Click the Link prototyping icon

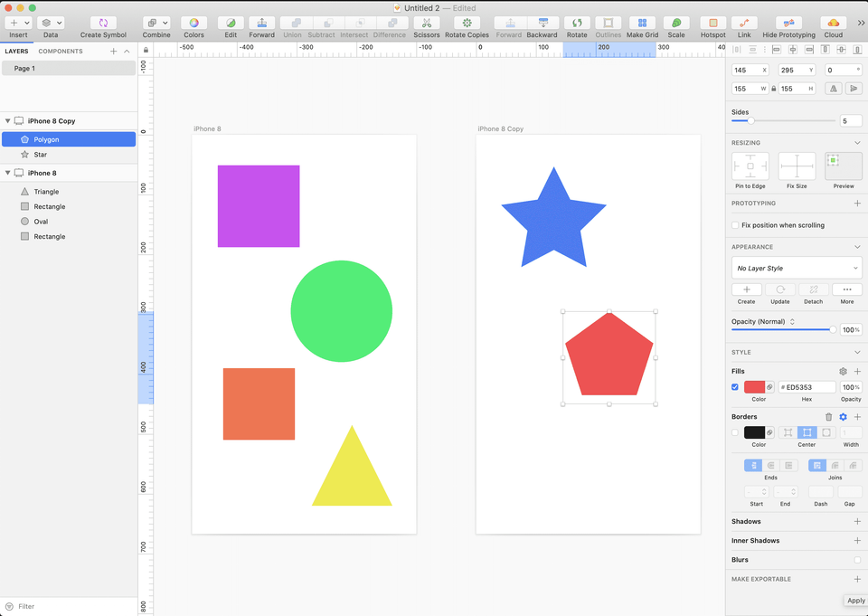(x=744, y=23)
